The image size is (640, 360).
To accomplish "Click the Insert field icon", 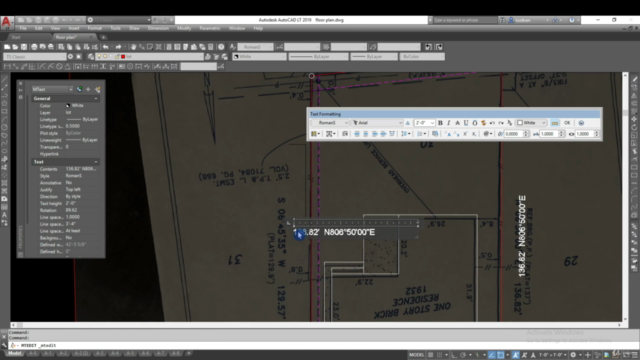I will tap(435, 134).
